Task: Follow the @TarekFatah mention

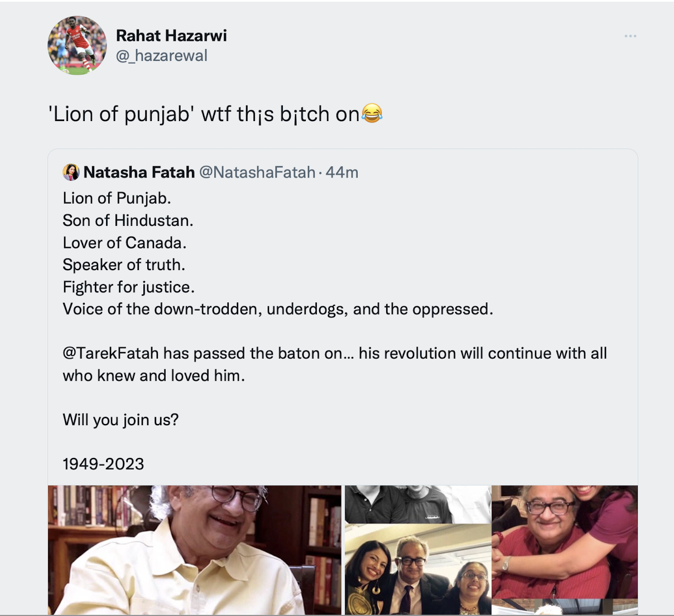Action: tap(110, 353)
